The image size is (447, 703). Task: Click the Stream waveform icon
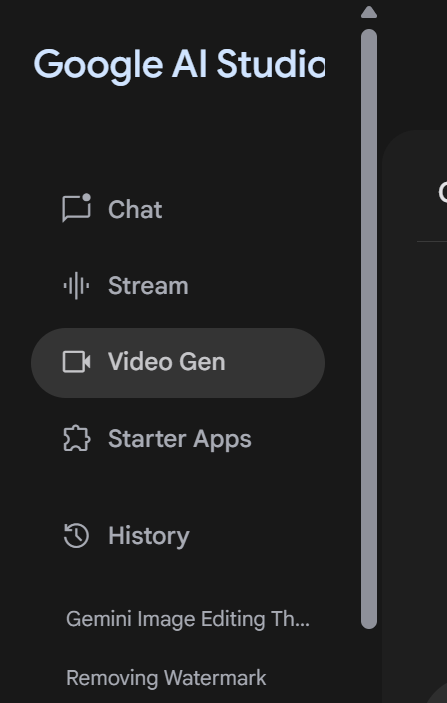tap(76, 286)
